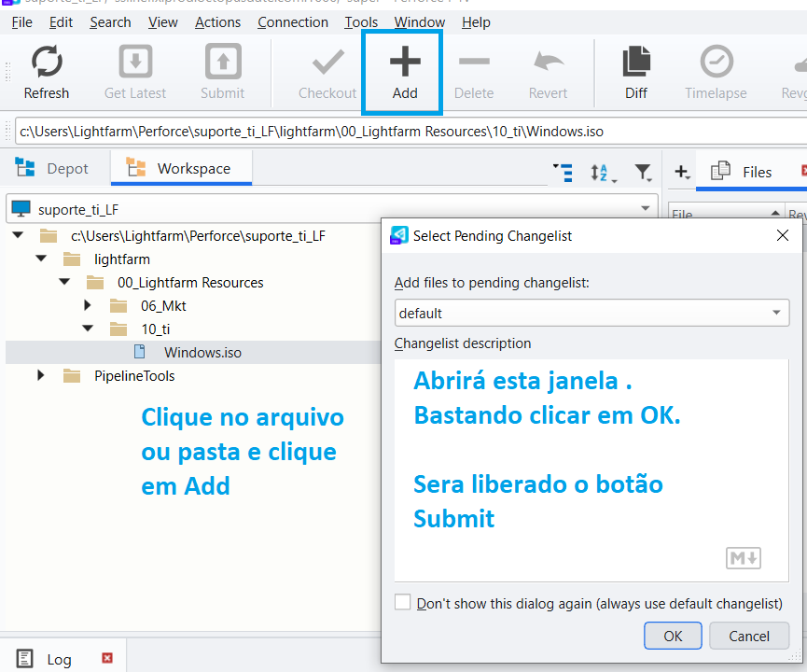Expand the PipelineTools folder
Screen dimensions: 807x672
41,375
